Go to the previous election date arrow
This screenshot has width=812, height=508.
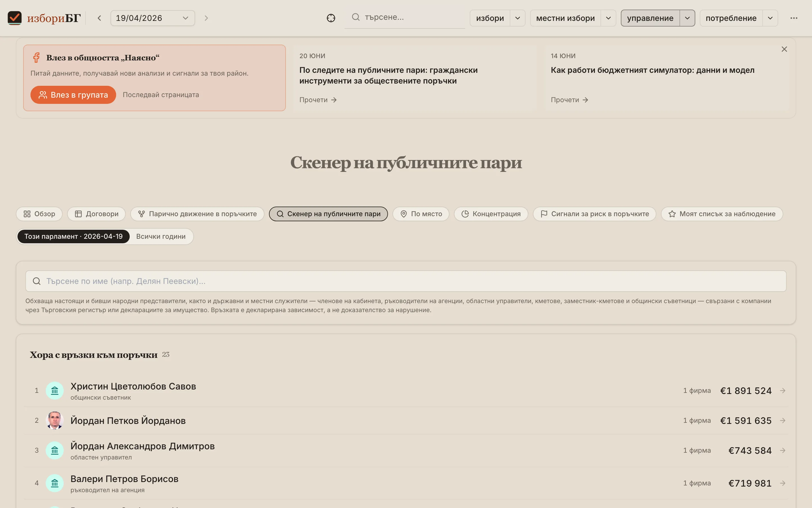point(99,18)
